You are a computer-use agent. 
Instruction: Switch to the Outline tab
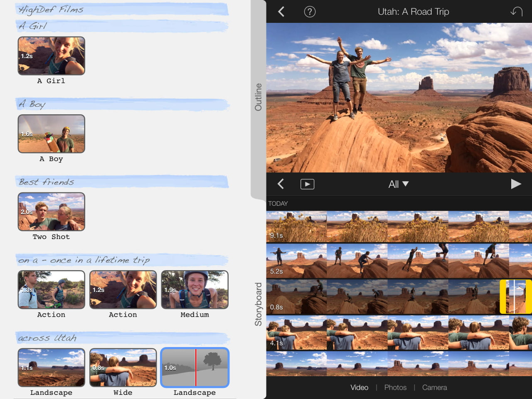pyautogui.click(x=258, y=97)
